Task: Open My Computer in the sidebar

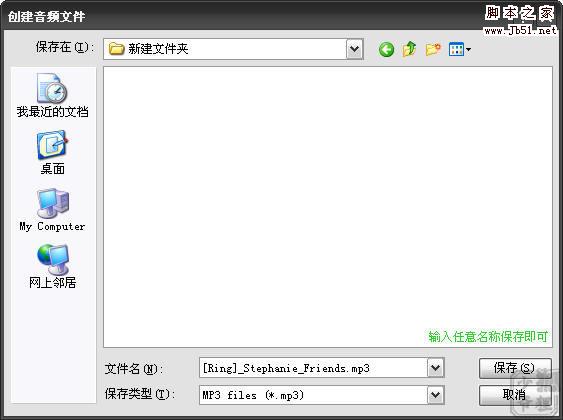Action: 52,210
